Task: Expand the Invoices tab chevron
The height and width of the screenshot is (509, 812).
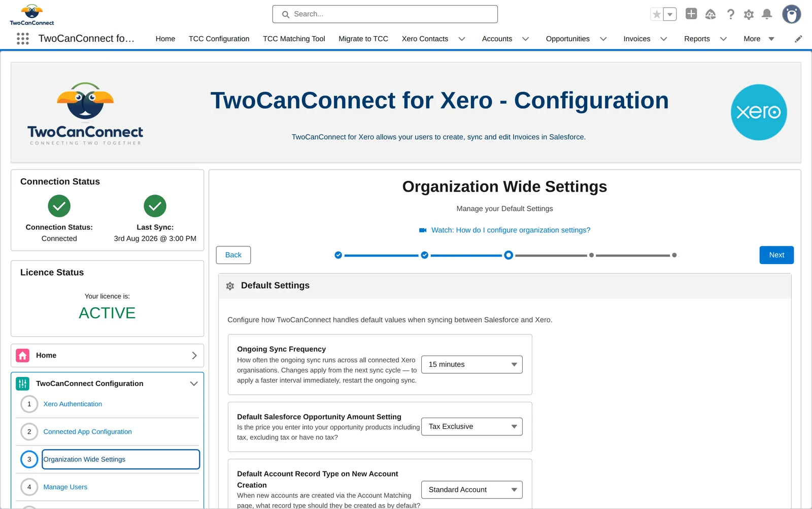Action: coord(663,39)
